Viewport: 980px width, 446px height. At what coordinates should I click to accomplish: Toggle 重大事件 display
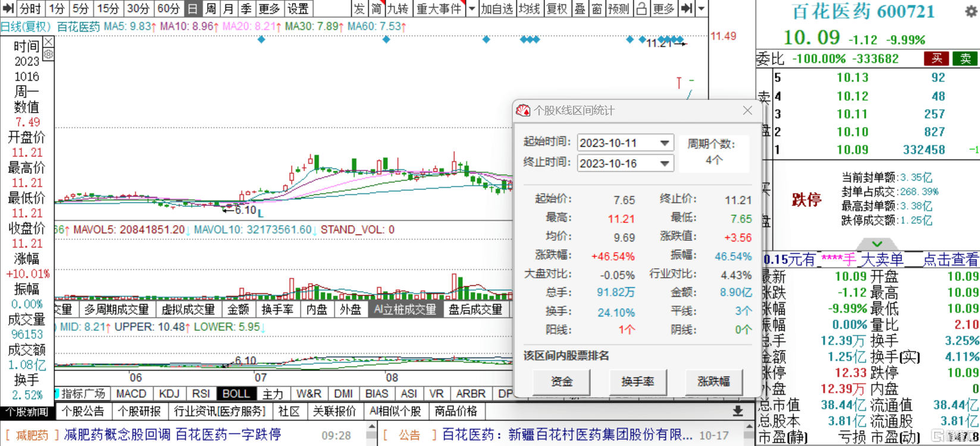[x=439, y=8]
